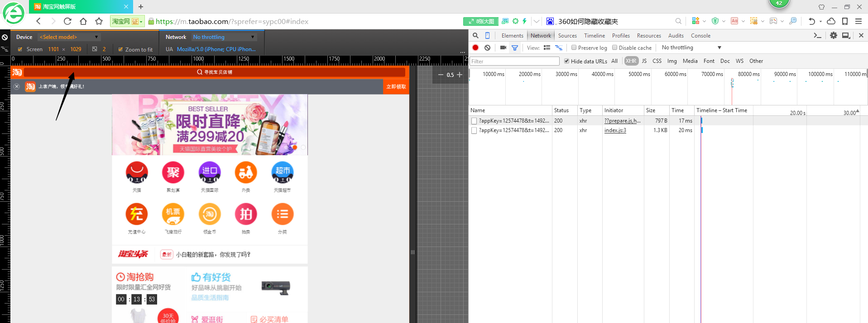Bookmark this page with the star icon

[99, 21]
